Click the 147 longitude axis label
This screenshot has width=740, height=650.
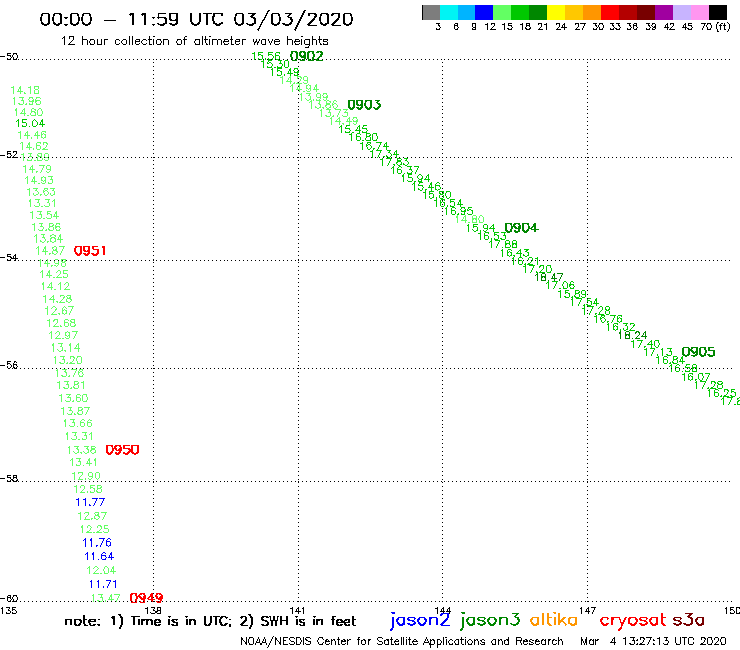click(x=588, y=610)
